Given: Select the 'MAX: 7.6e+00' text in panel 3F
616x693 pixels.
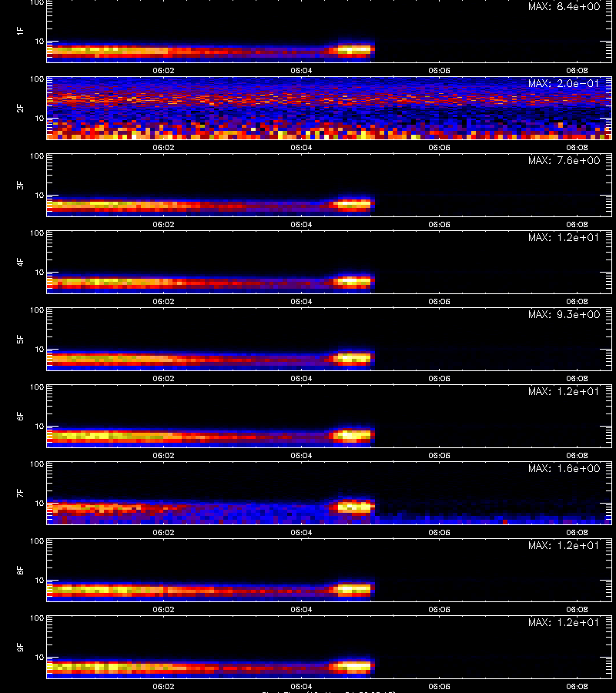Looking at the screenshot, I should (564, 160).
